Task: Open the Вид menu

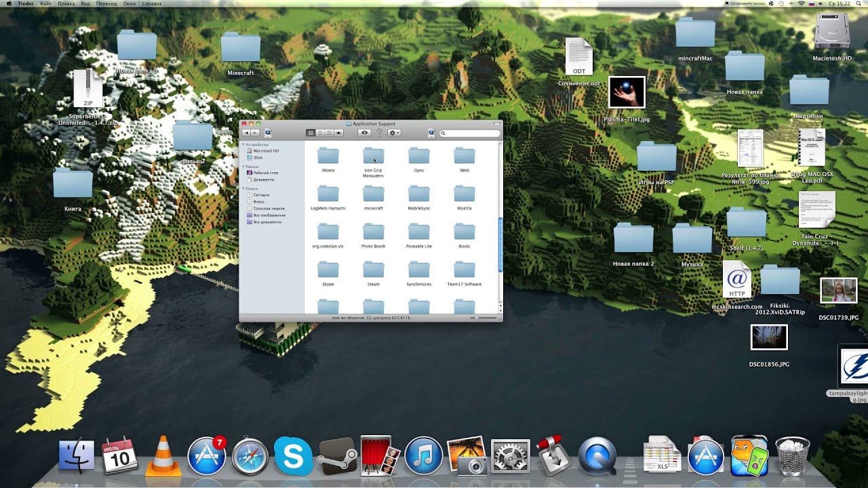Action: pyautogui.click(x=85, y=3)
